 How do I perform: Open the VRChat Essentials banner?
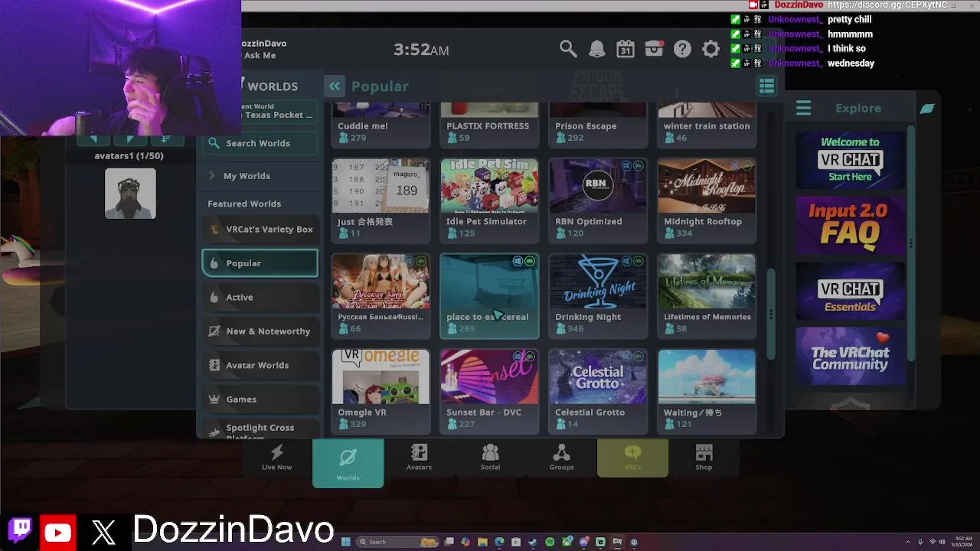(850, 292)
